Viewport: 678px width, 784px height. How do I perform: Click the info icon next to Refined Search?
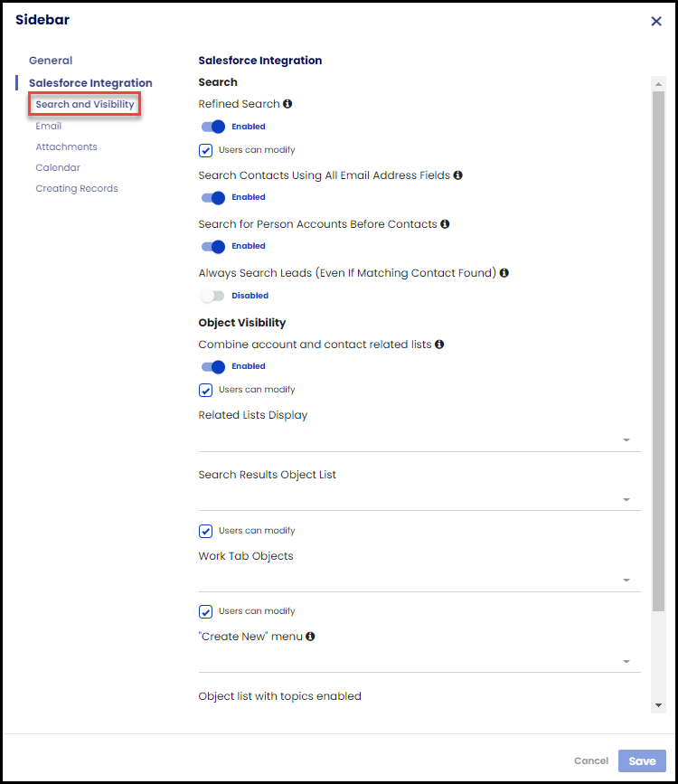click(x=287, y=103)
